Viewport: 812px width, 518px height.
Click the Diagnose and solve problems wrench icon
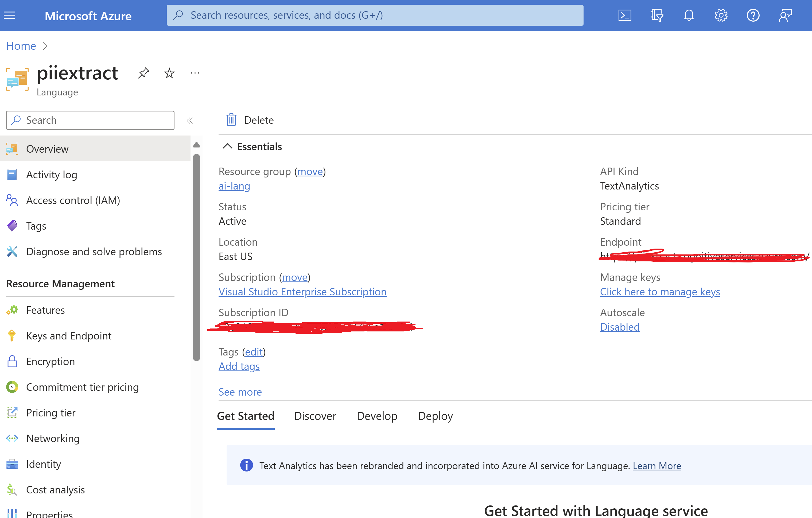click(12, 251)
